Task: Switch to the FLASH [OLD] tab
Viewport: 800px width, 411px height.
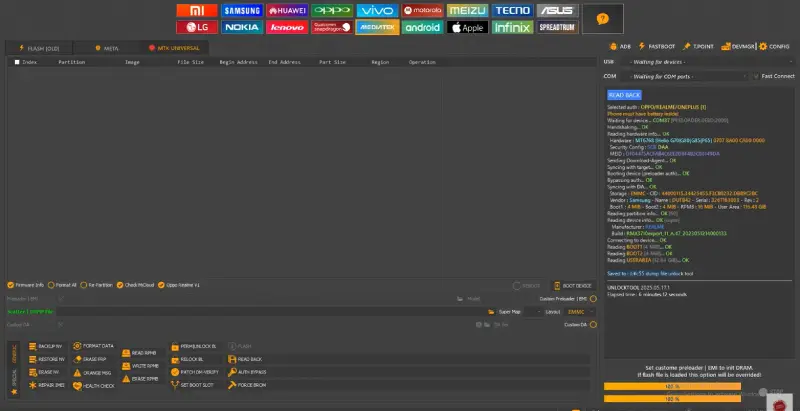Action: click(39, 48)
